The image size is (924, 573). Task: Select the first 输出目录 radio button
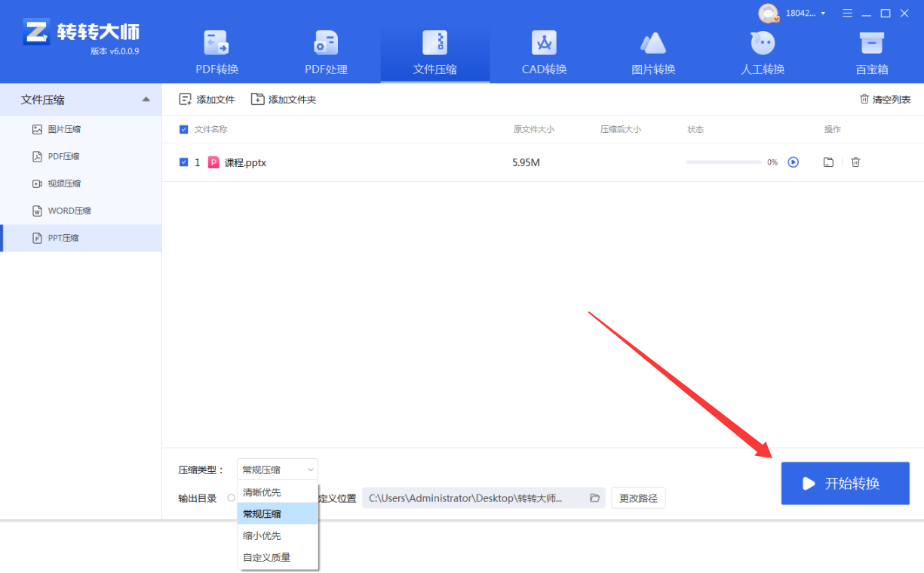point(231,498)
